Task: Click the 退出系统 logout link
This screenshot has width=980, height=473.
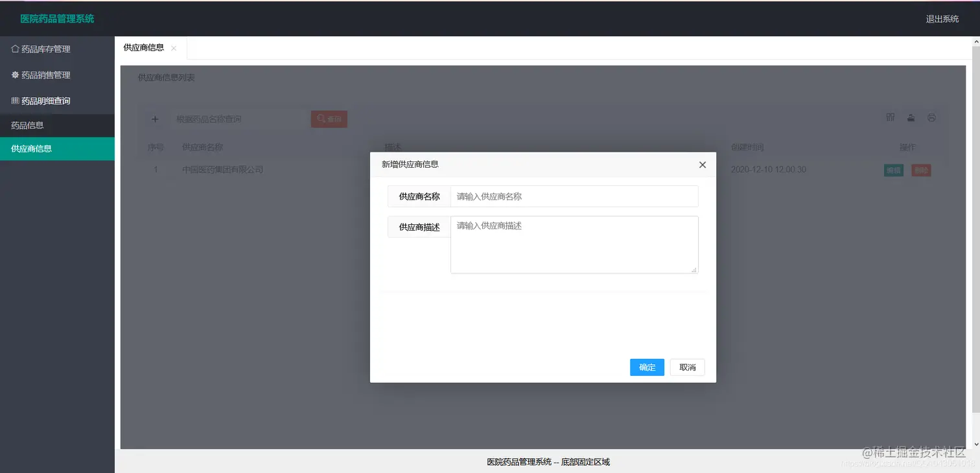Action: pos(942,19)
